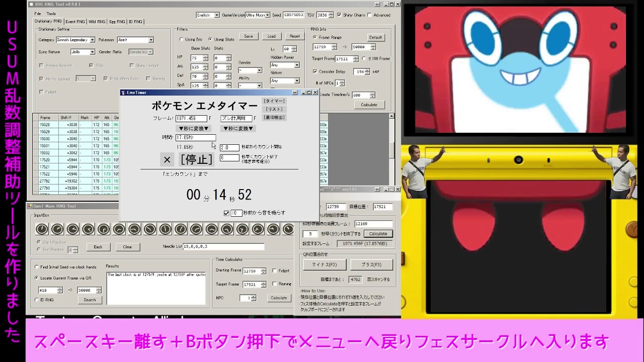Click the sixth clock needle button in InputBox
The width and height of the screenshot is (644, 362).
click(x=119, y=229)
